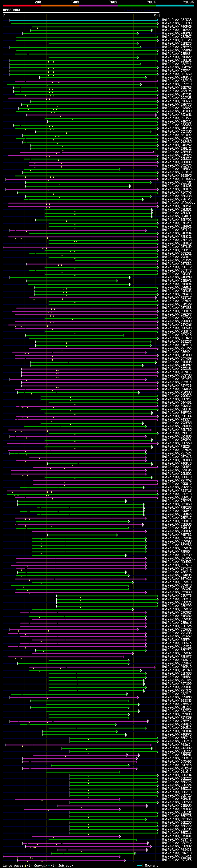Select UniRef100_A4URF4 label
Screen dimensions: 197x868
[177, 128]
